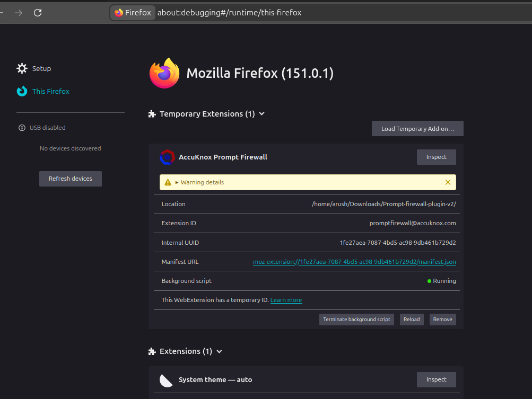This screenshot has height=399, width=532.
Task: Click the USB disabled info icon
Action: (22, 128)
